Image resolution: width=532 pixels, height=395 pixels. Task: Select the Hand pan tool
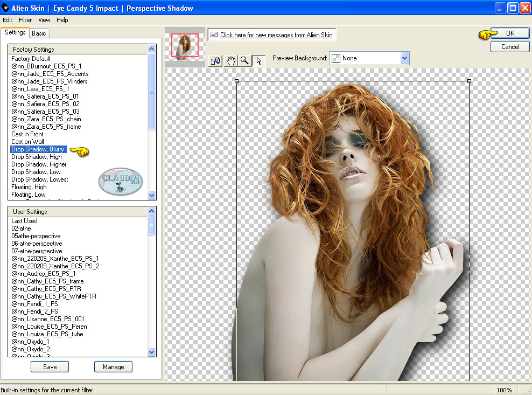pos(231,61)
